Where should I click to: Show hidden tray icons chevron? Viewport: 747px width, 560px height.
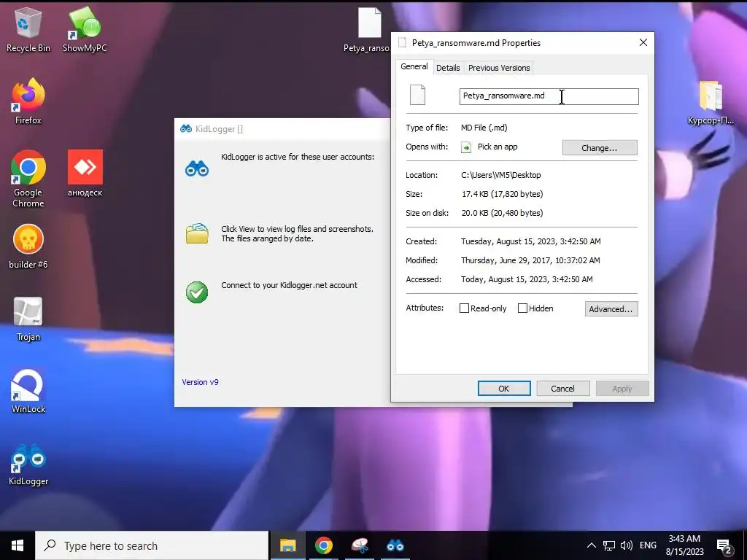click(x=591, y=545)
